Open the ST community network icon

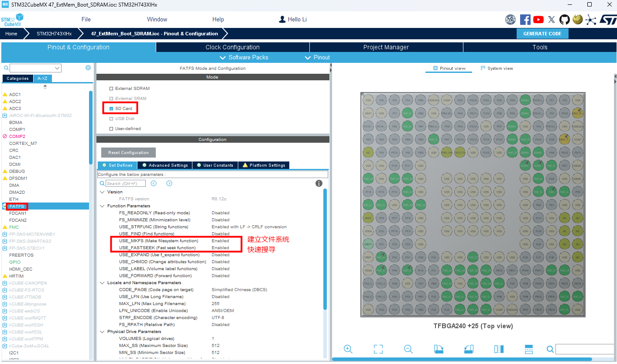tap(591, 20)
